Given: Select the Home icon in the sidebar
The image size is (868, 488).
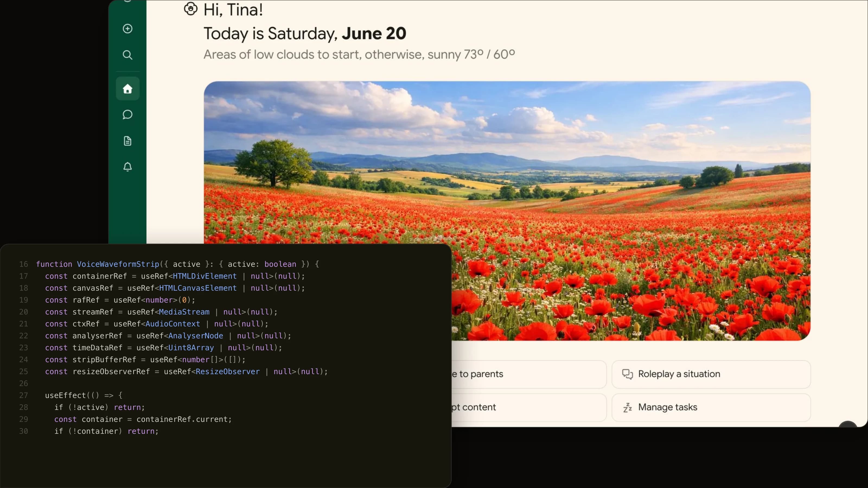Looking at the screenshot, I should pos(127,89).
